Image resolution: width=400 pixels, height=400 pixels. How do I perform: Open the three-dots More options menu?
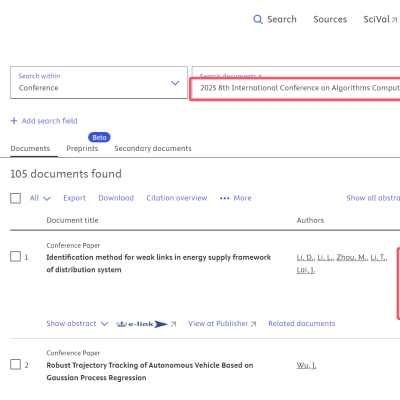[x=225, y=198]
